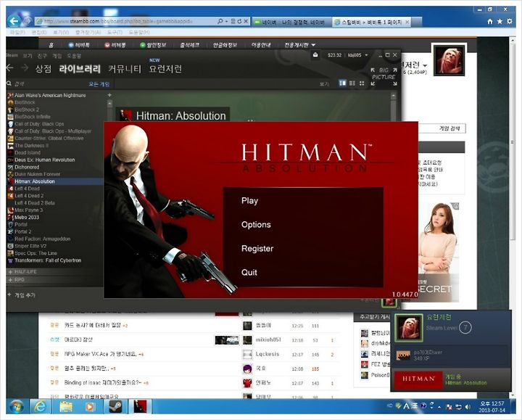
Task: Switch Steam library to detail view icon
Action: pyautogui.click(x=342, y=83)
